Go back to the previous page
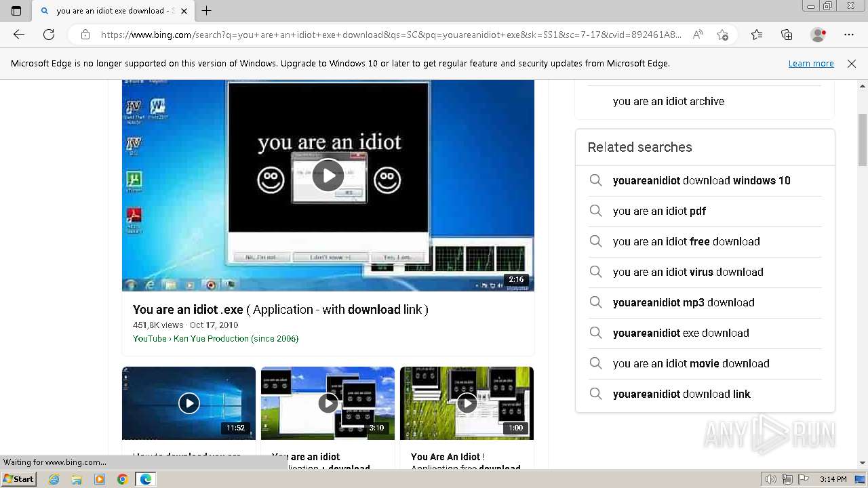Image resolution: width=868 pixels, height=488 pixels. (19, 35)
